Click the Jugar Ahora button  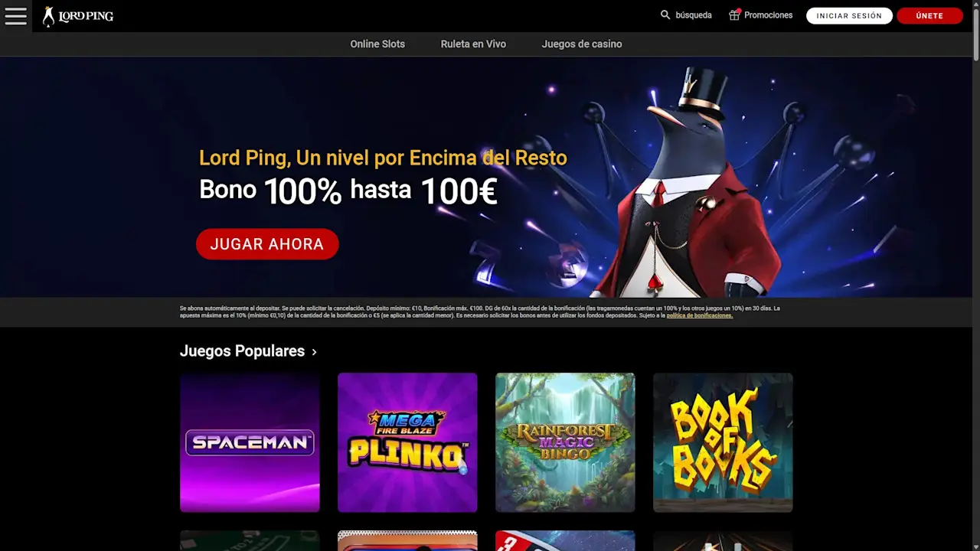click(267, 244)
